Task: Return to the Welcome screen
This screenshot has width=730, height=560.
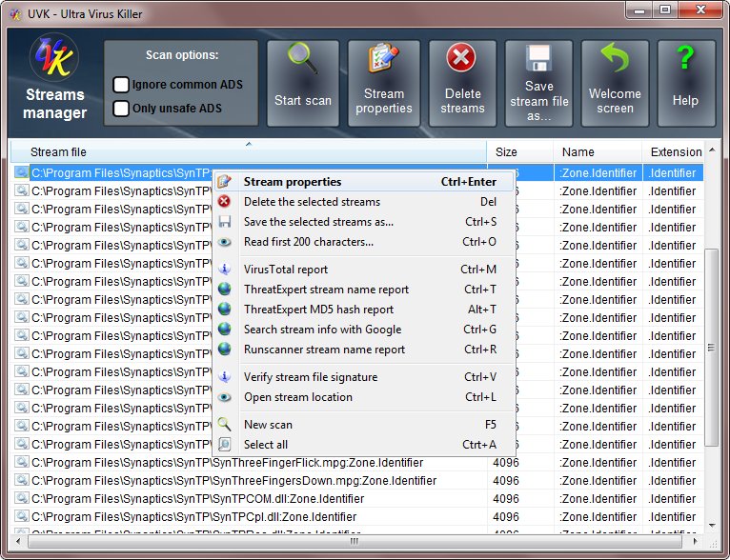Action: (615, 83)
